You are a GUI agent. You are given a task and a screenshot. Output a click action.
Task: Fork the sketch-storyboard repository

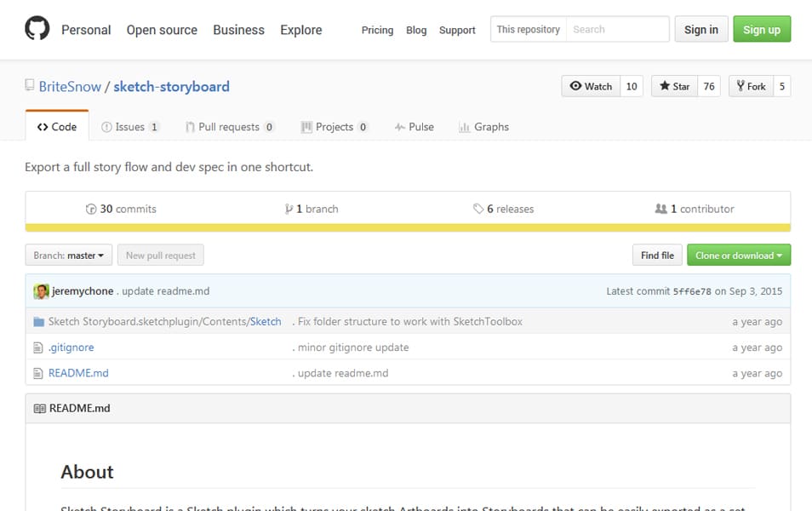tap(750, 86)
